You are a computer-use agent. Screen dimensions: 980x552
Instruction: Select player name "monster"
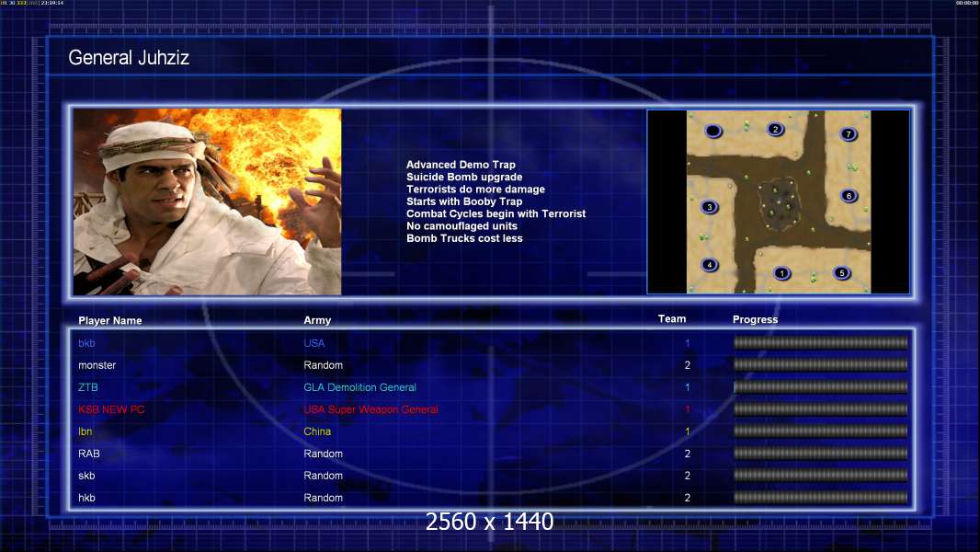coord(97,365)
